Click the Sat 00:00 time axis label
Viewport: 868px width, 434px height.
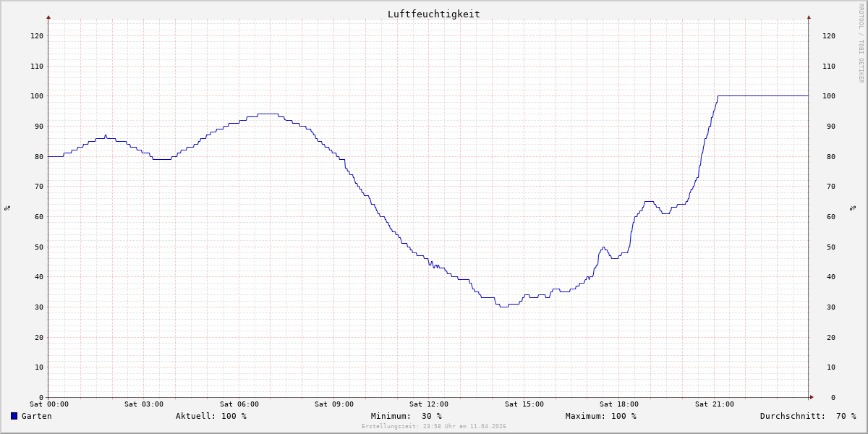click(49, 404)
